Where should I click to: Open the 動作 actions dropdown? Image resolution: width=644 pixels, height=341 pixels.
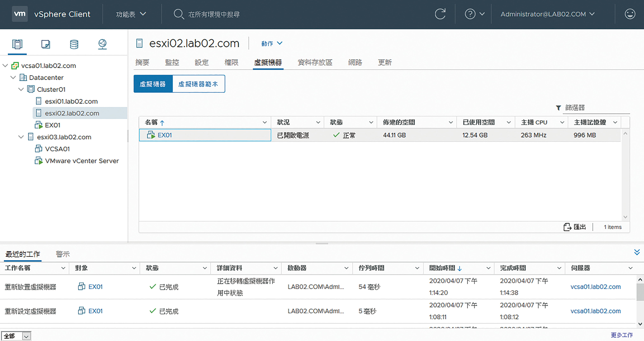[x=272, y=44]
